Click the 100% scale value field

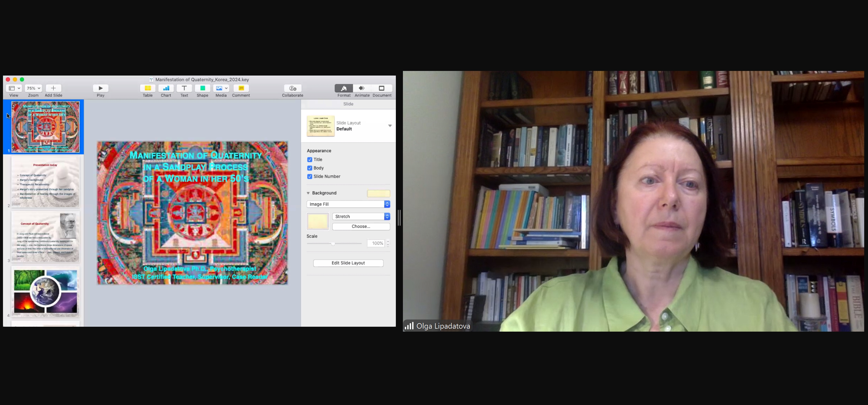[x=376, y=243]
